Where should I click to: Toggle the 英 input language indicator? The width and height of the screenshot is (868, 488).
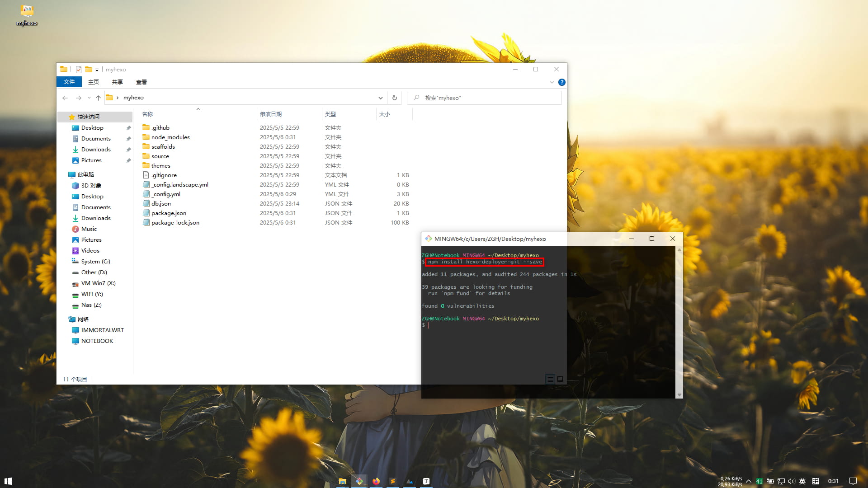(x=802, y=481)
